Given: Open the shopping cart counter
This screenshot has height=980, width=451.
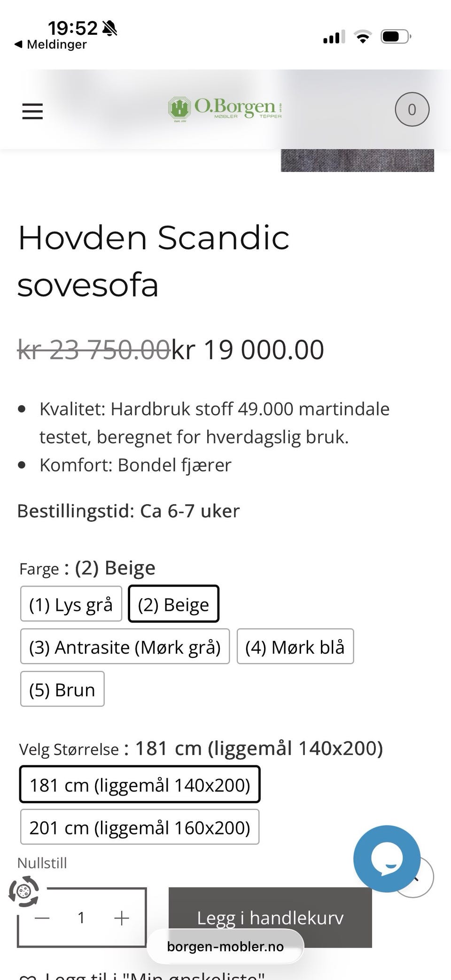Looking at the screenshot, I should point(412,109).
